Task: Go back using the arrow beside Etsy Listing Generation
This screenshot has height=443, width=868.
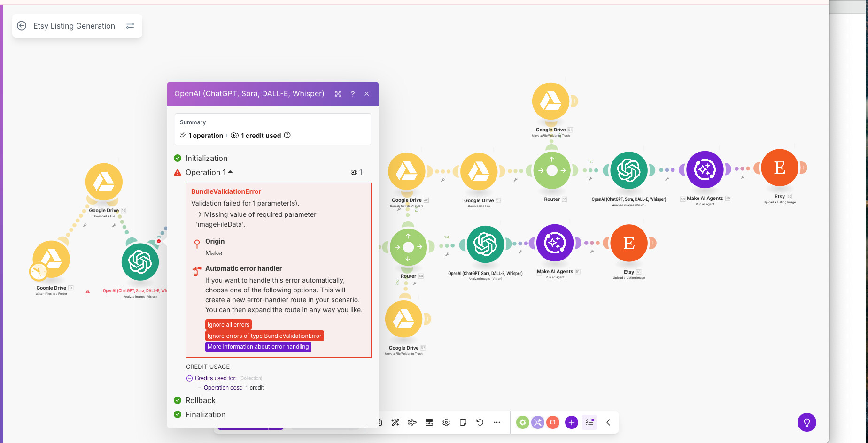Action: (22, 26)
